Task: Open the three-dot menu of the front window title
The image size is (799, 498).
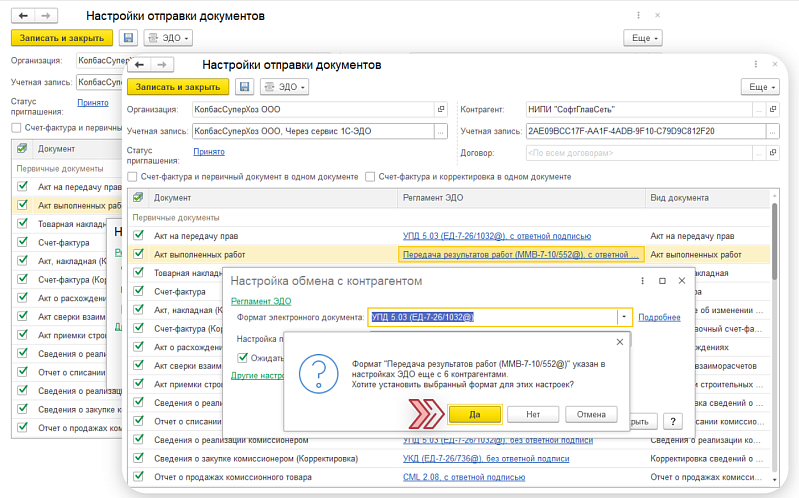Action: coord(755,64)
